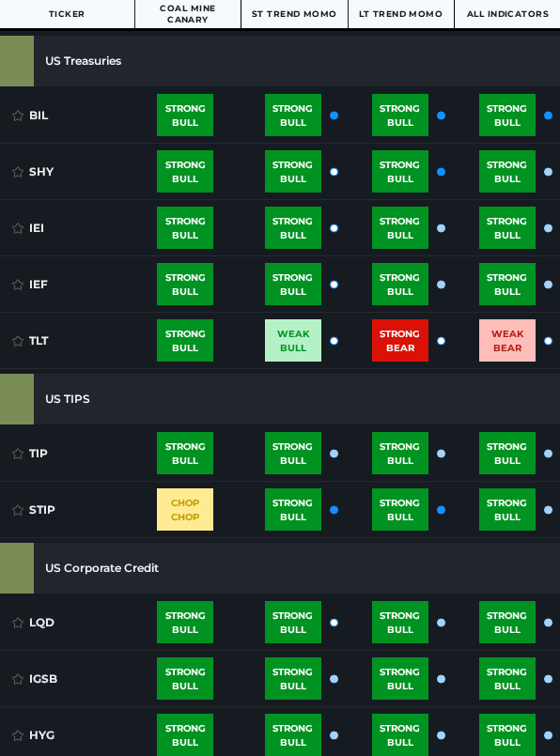
Task: Click the STIP LT Trend Momo dot
Action: coord(441,511)
